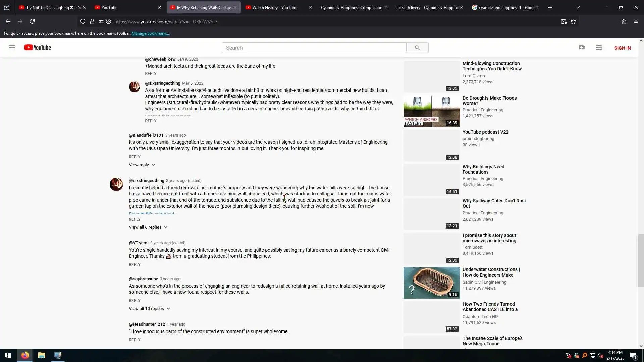Open the YouTube apps grid icon
This screenshot has width=644, height=362.
tap(599, 47)
